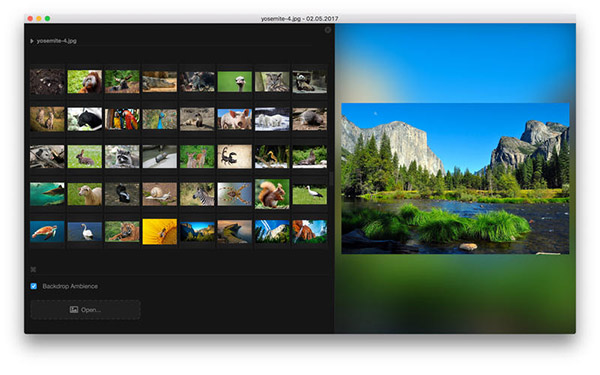Viewport: 600px width, 375px height.
Task: Open the Yosemite valley shadowed cliffs thumbnail
Action: click(x=197, y=232)
